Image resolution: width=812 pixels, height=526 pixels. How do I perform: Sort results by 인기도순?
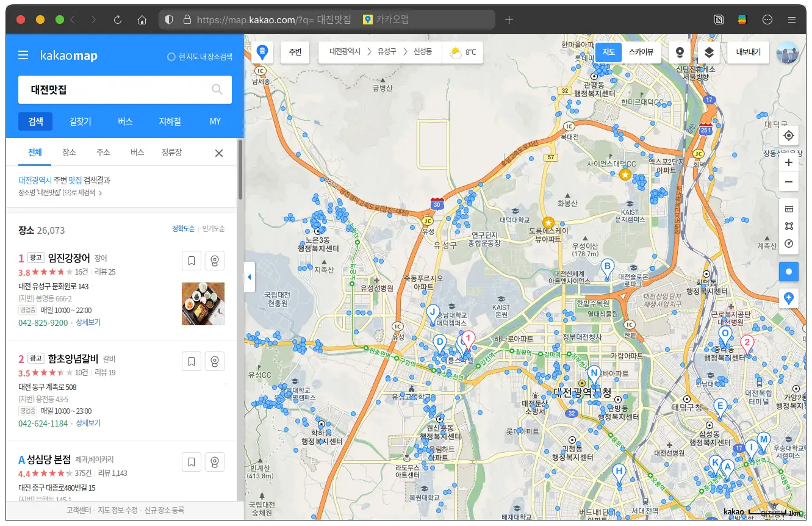tap(214, 229)
